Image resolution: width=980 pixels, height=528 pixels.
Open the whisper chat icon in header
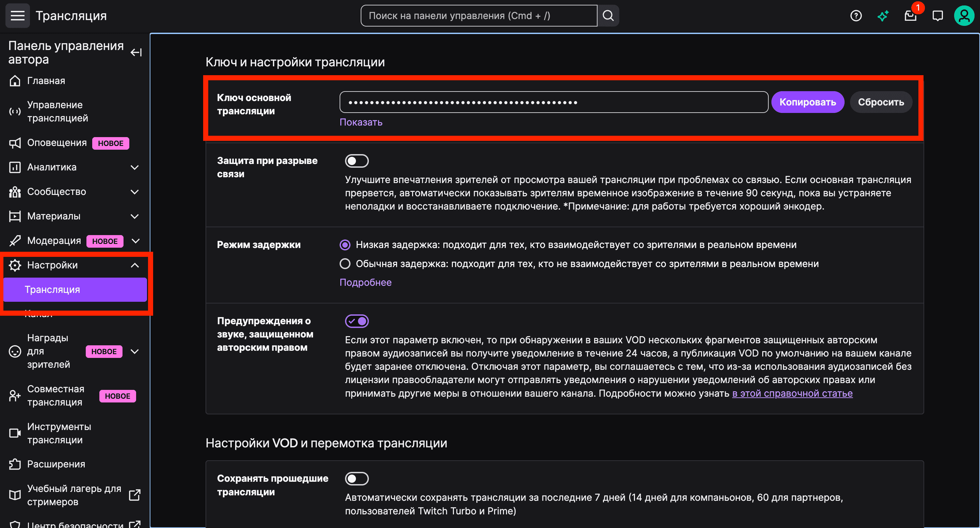point(937,16)
